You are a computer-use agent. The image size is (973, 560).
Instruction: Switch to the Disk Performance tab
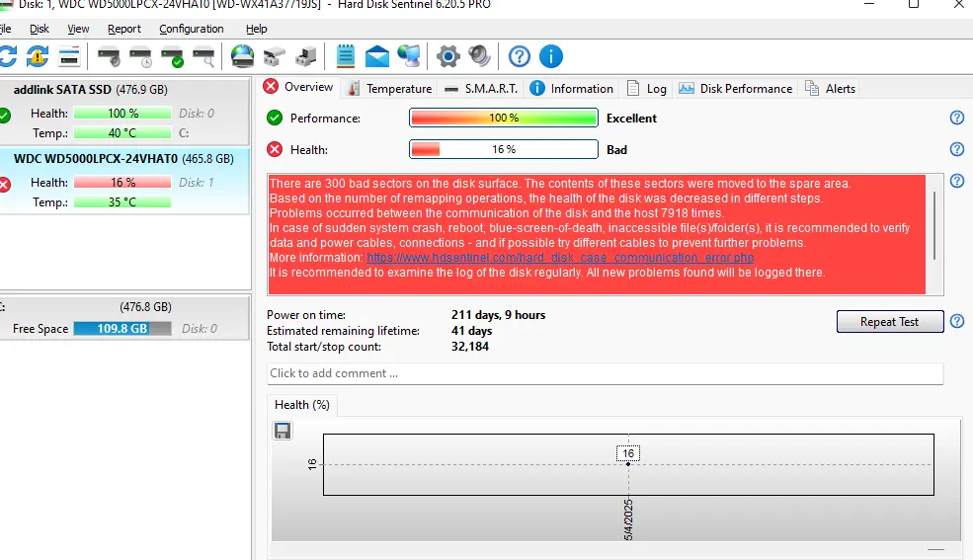tap(735, 89)
